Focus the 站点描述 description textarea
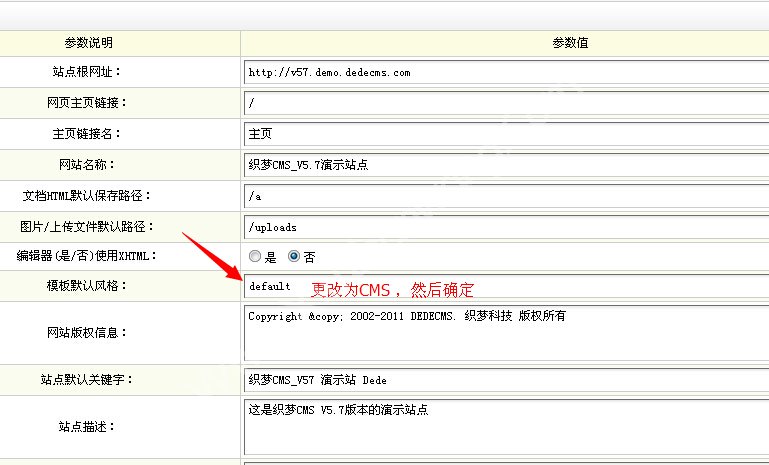The width and height of the screenshot is (769, 465). pyautogui.click(x=505, y=427)
